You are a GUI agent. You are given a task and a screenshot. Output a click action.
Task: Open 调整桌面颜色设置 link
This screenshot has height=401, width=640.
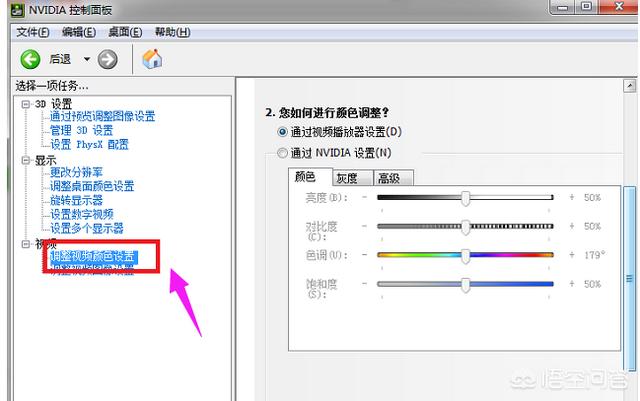[92, 186]
